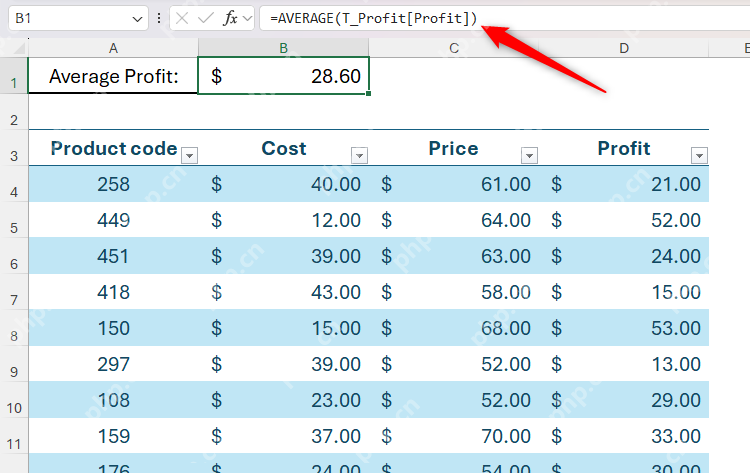This screenshot has width=750, height=473.
Task: Select column B header
Action: tap(284, 48)
